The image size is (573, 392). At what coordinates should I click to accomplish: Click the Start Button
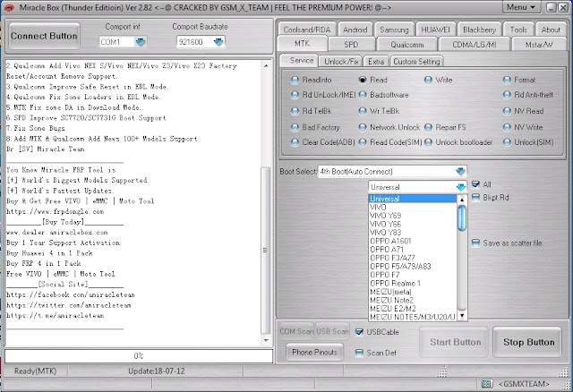pyautogui.click(x=455, y=342)
